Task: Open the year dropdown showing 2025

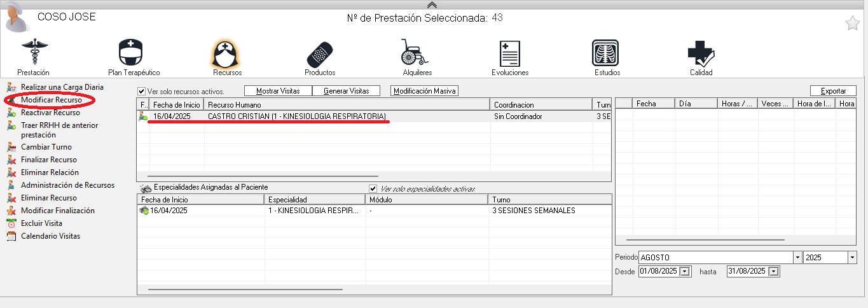Action: [x=852, y=258]
